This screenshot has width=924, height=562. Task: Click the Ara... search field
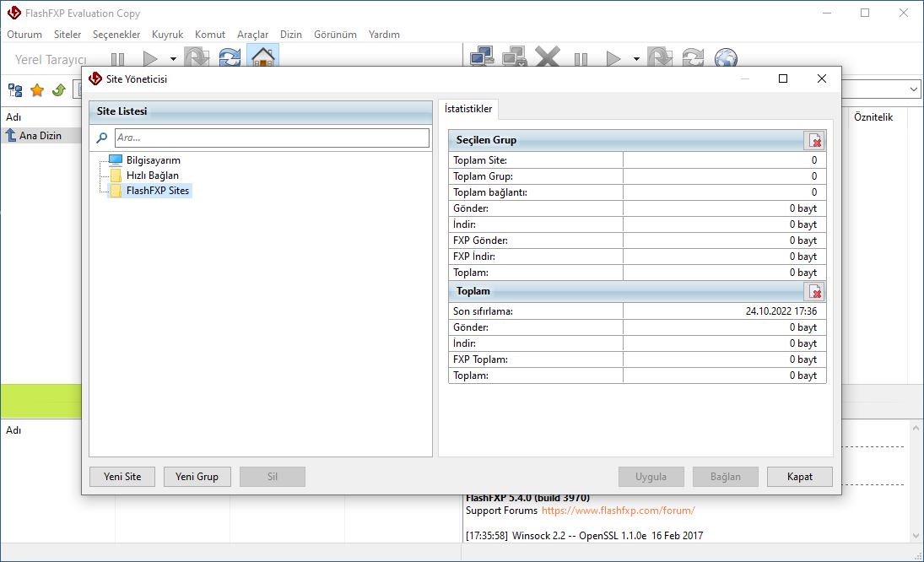pos(272,138)
